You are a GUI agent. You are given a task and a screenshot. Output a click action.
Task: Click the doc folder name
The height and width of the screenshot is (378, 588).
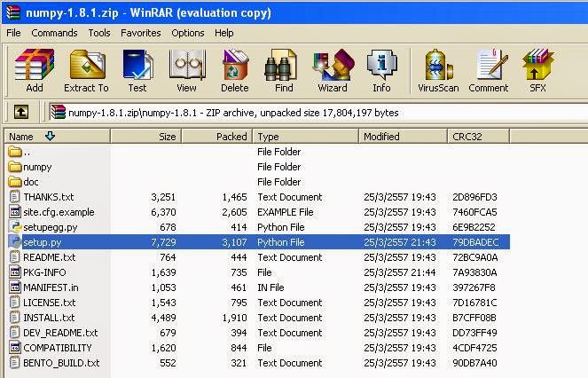pyautogui.click(x=31, y=182)
